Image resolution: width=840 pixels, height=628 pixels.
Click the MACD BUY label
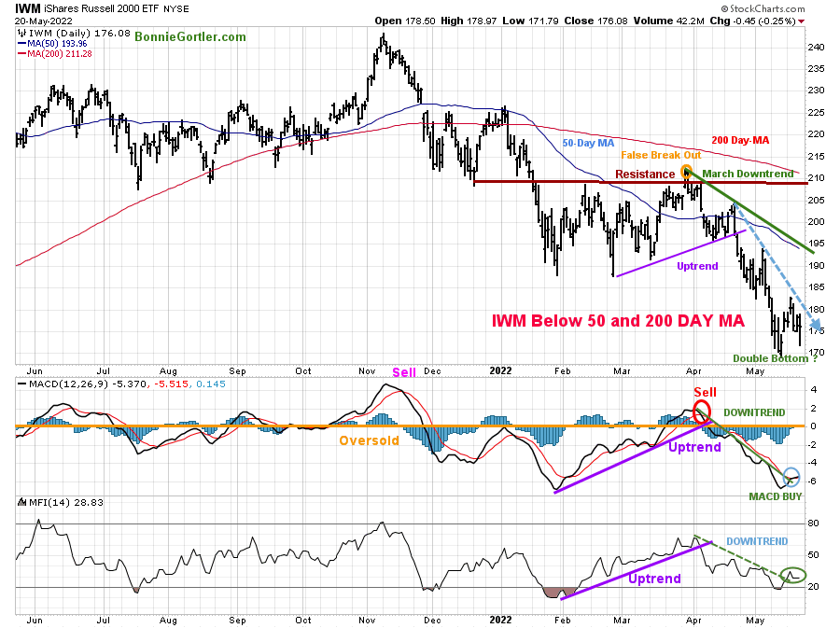(x=776, y=496)
